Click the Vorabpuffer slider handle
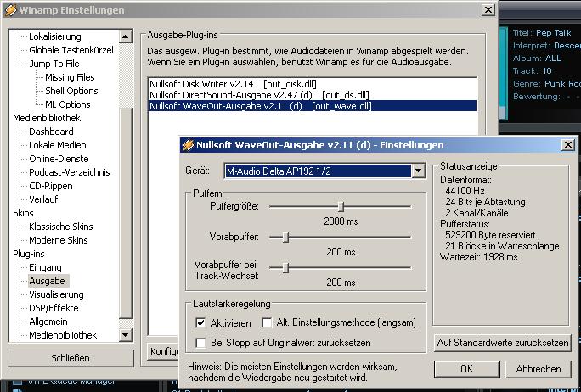 [285, 237]
